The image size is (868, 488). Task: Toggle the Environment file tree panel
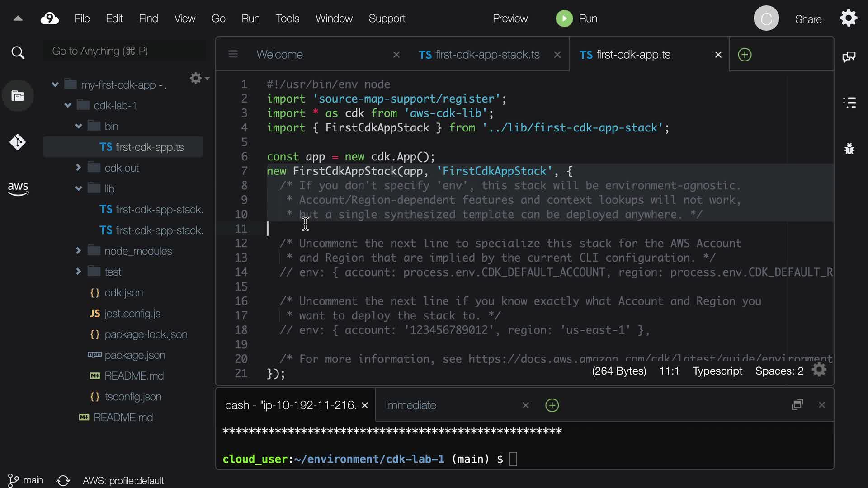pos(18,96)
